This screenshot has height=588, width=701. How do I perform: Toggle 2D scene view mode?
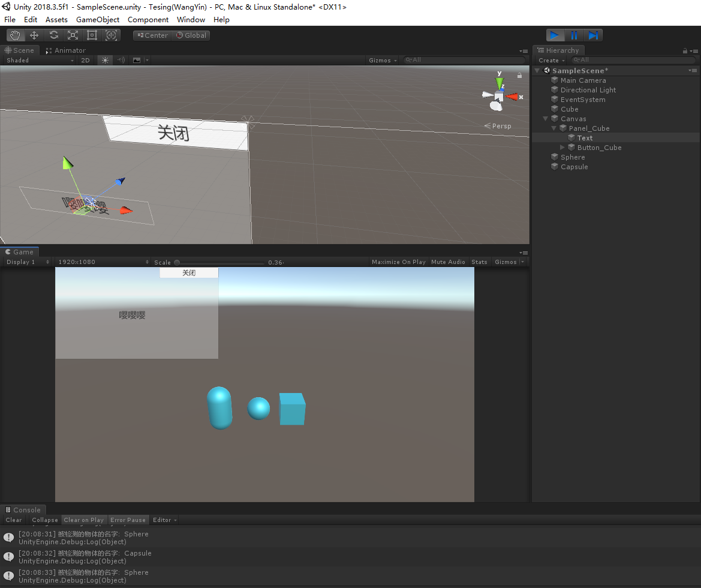click(x=85, y=61)
